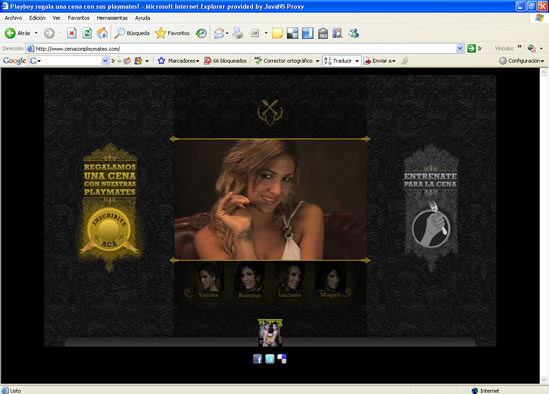This screenshot has height=394, width=549.
Task: Select the Romina thumbnail
Action: (x=249, y=280)
